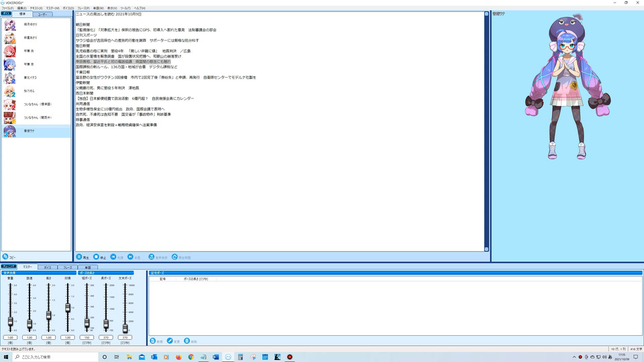Click the 変更 edit pause icon
Screen dimensions: 644x362
[170, 341]
